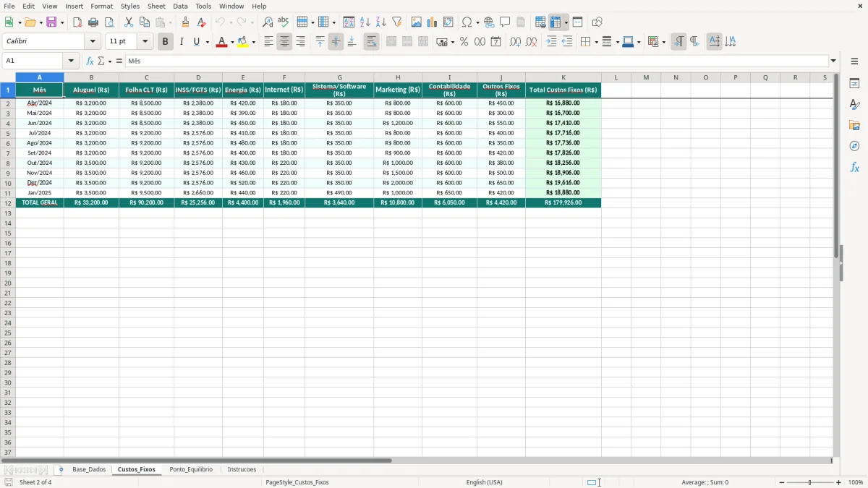Click the AutoFilter funnel icon
The width and height of the screenshot is (868, 488).
click(x=397, y=22)
